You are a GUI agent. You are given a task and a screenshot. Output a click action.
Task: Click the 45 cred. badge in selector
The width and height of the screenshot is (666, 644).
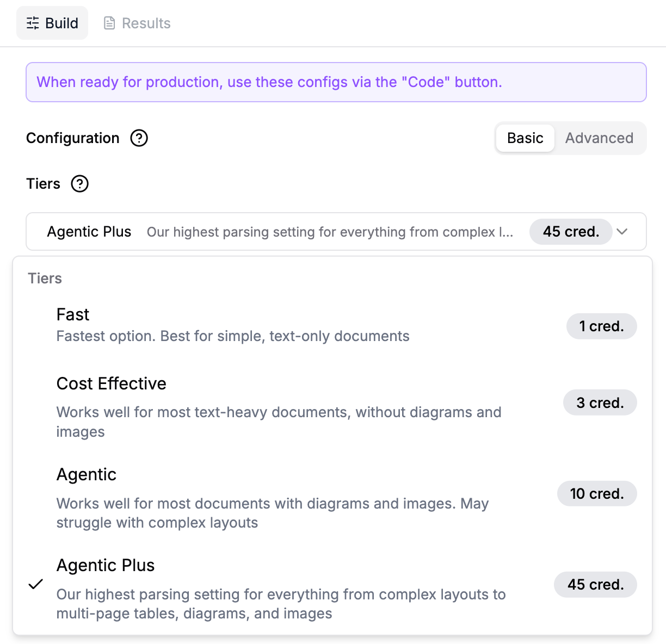tap(571, 232)
